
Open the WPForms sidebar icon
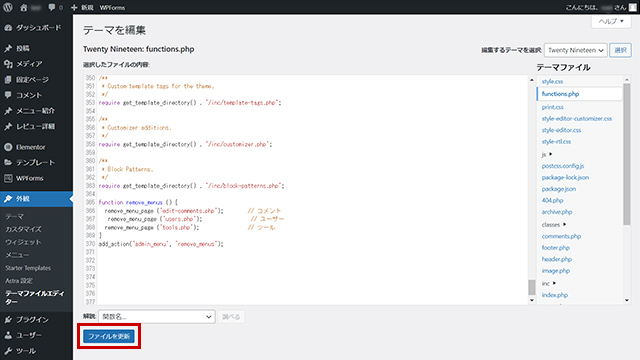[8, 178]
